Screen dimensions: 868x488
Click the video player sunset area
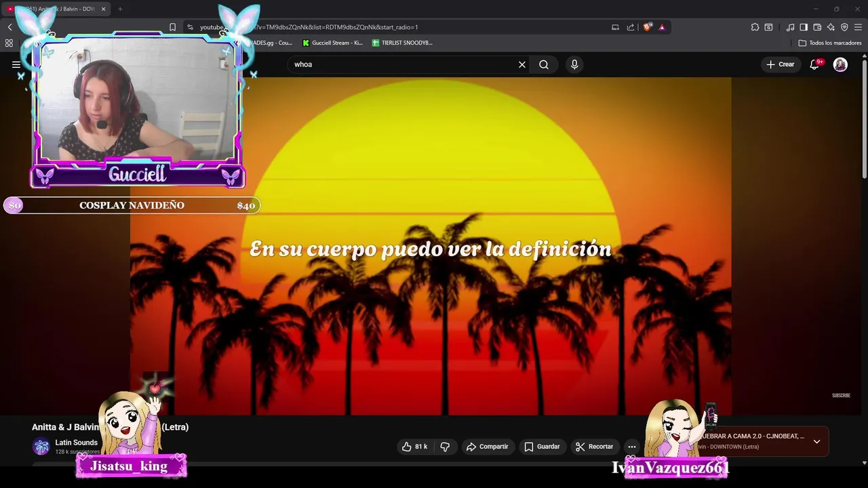click(x=431, y=246)
